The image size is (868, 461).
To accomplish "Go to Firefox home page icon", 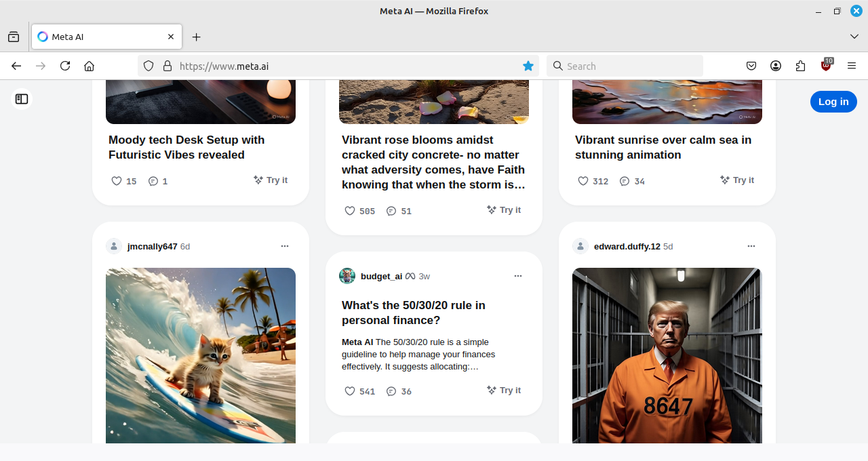I will tap(89, 66).
